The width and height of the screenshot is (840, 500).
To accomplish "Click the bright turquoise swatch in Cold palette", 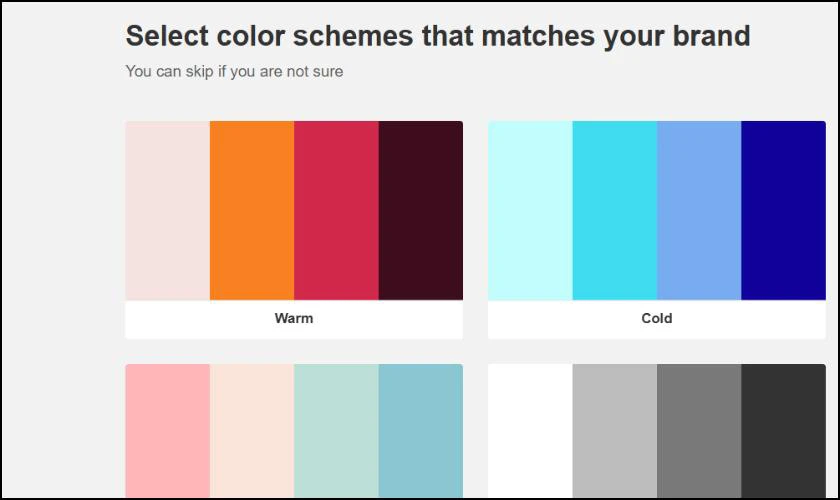I will point(615,211).
